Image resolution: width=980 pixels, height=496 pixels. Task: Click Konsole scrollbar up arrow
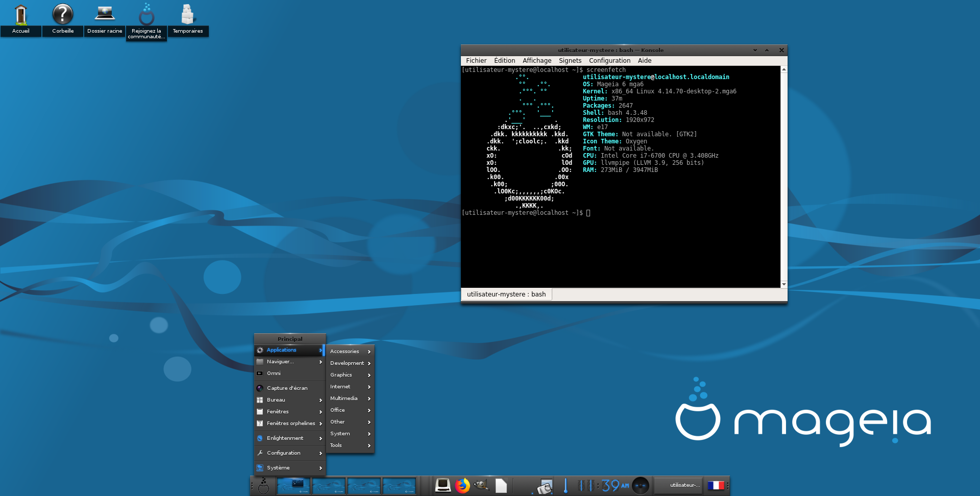coord(783,69)
